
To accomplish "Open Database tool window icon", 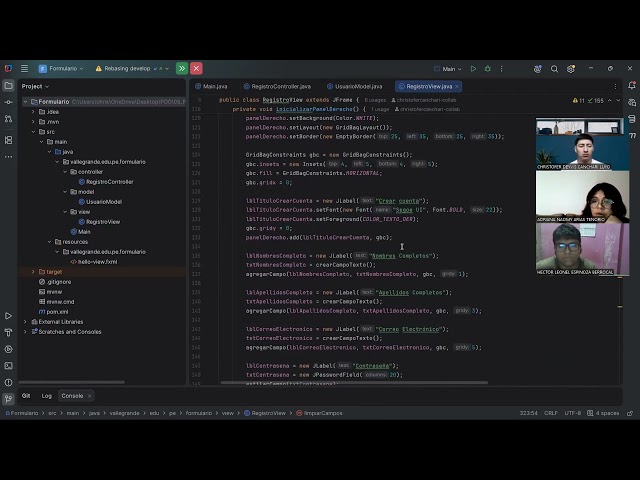I will (631, 119).
